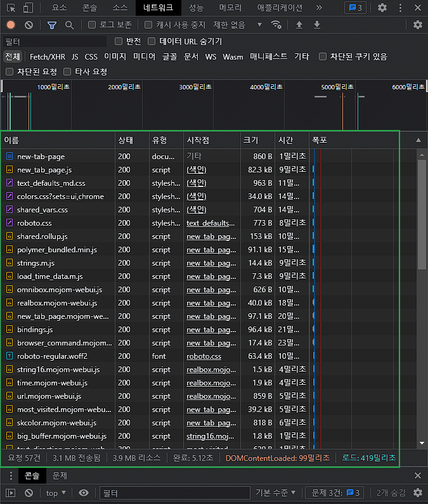Export HAR file with download arrow
This screenshot has height=504, width=428.
click(x=317, y=25)
